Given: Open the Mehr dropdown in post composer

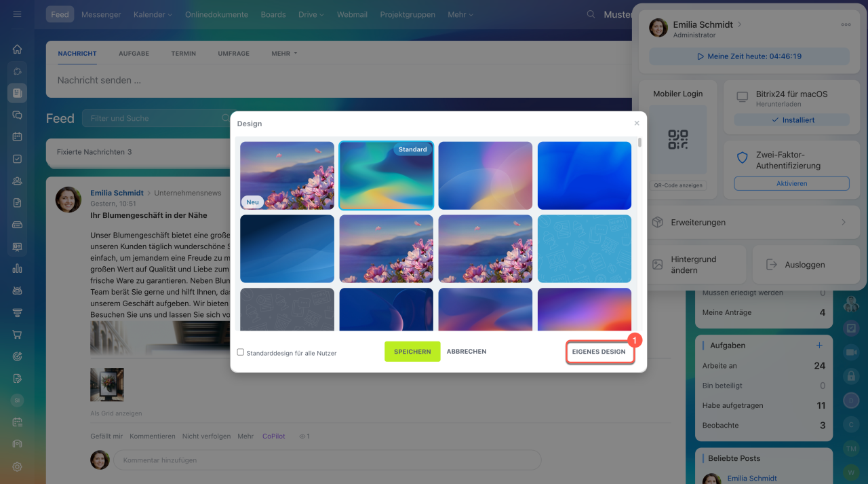Looking at the screenshot, I should point(284,54).
